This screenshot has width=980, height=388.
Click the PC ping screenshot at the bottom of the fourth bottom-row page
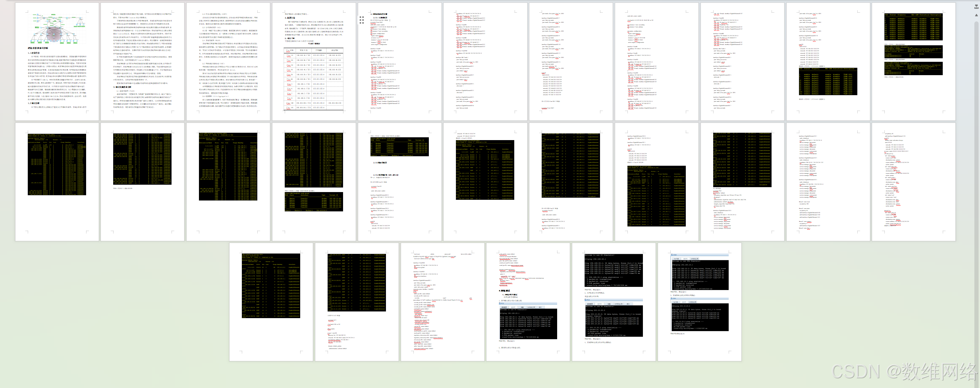tap(528, 321)
